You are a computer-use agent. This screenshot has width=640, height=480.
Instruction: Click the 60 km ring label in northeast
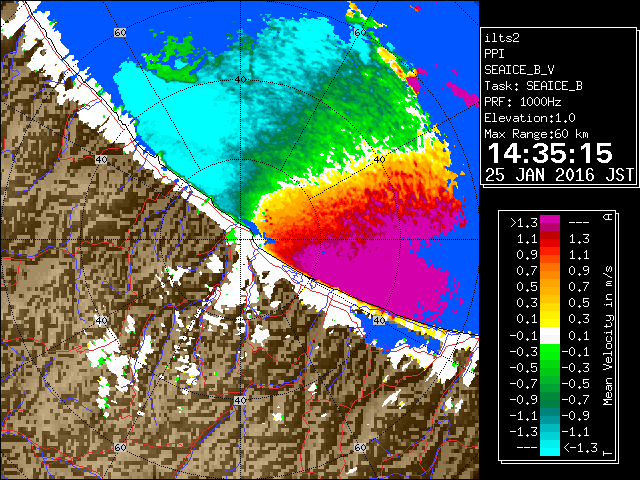[x=360, y=32]
